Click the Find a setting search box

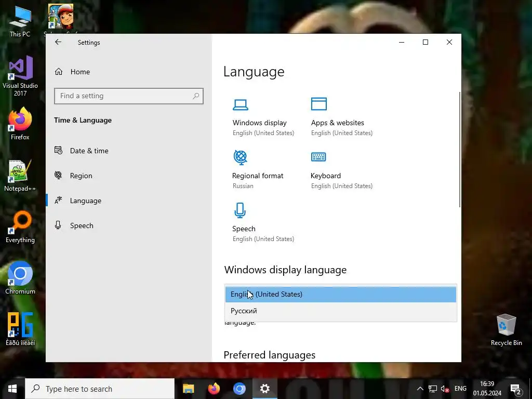click(x=129, y=96)
